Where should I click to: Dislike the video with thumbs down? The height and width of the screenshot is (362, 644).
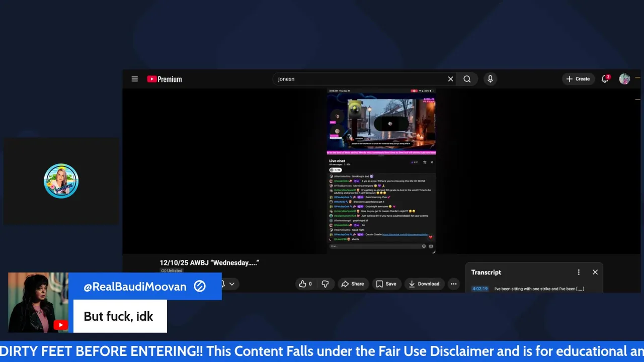click(x=325, y=284)
